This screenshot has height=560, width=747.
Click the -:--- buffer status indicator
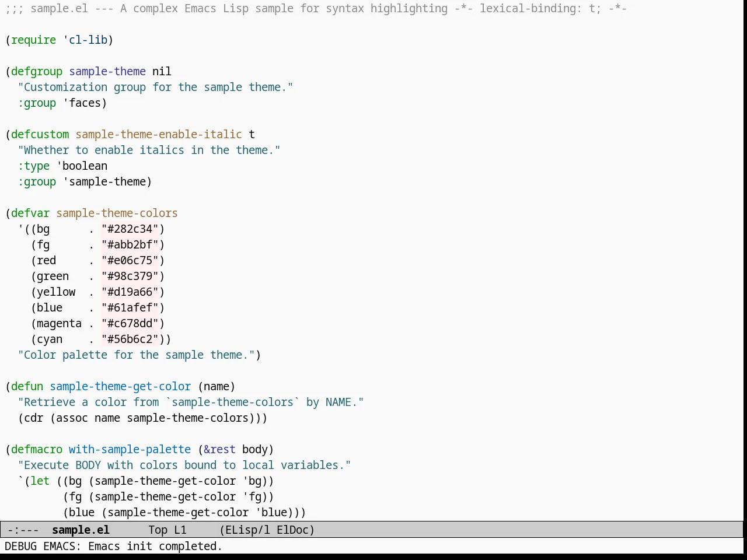(x=23, y=530)
